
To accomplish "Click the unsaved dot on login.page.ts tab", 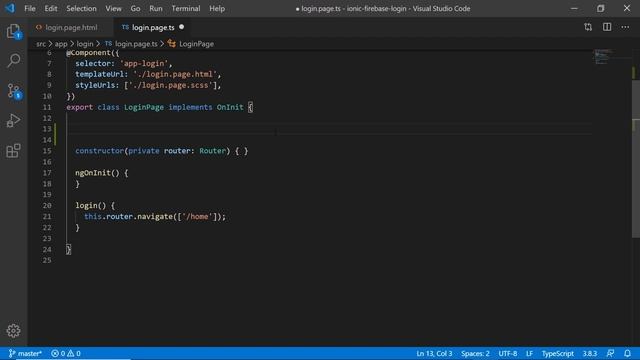I will tap(182, 27).
